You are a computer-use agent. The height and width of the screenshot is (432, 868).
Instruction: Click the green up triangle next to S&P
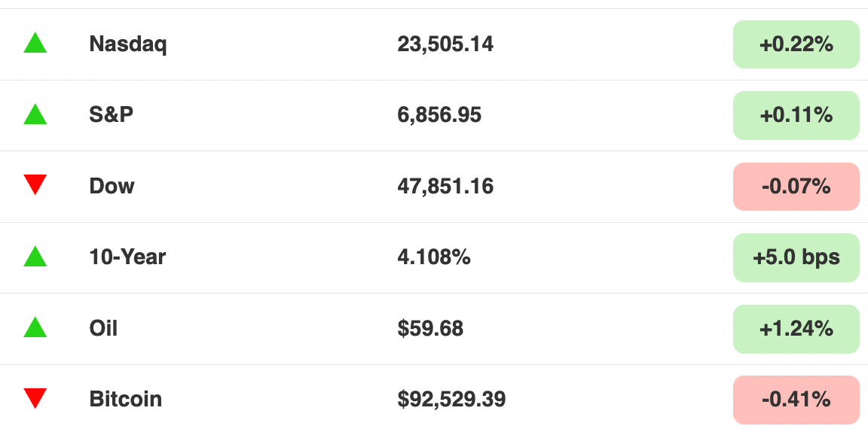click(35, 114)
